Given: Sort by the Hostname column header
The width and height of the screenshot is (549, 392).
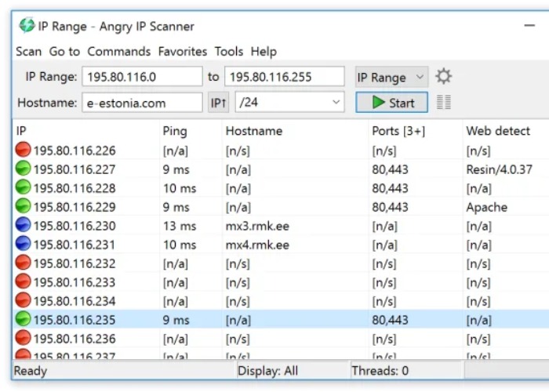Looking at the screenshot, I should [296, 131].
